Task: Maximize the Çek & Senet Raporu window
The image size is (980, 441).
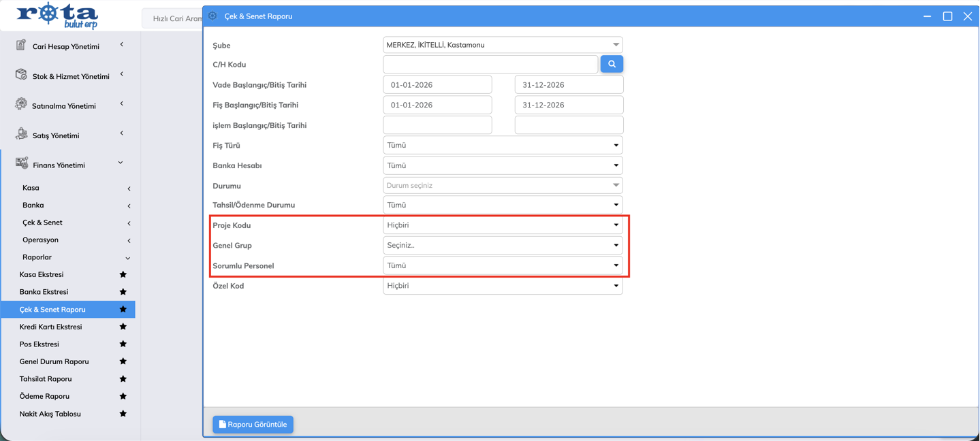Action: pyautogui.click(x=947, y=16)
